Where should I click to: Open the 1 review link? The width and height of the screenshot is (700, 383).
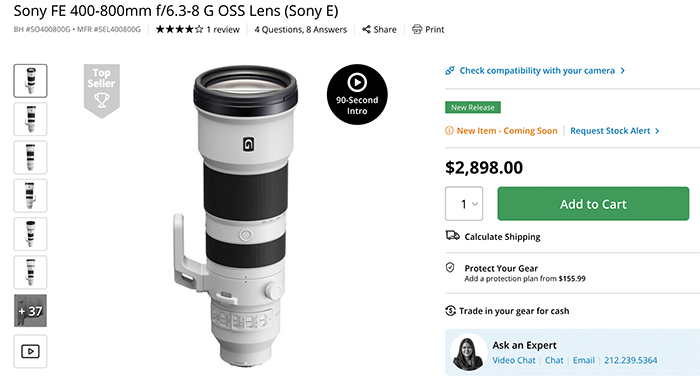pyautogui.click(x=223, y=29)
